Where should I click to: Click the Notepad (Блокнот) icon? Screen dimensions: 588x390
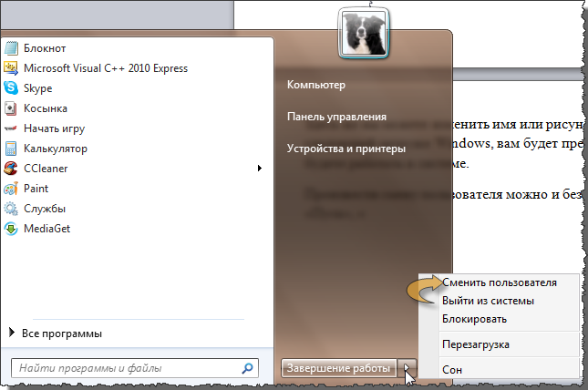(x=11, y=48)
